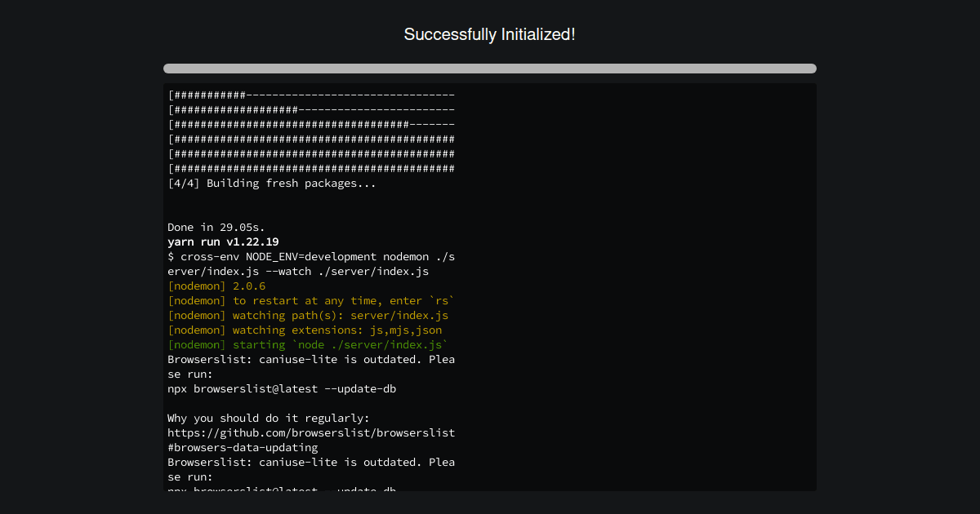Select the nodemon restart instruction line
This screenshot has height=514, width=980.
point(310,300)
